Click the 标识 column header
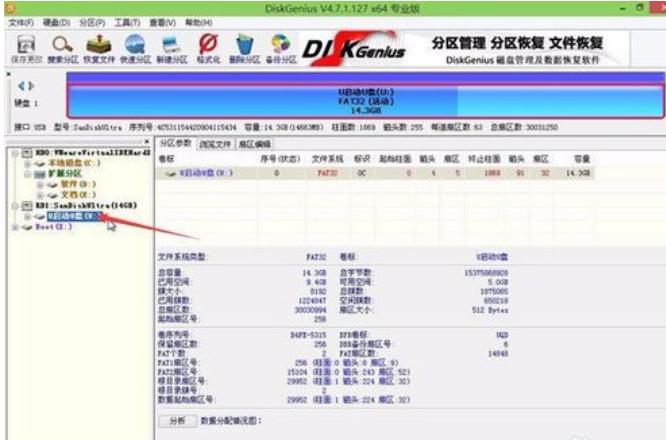Screen dimensions: 666x440 click(362, 159)
